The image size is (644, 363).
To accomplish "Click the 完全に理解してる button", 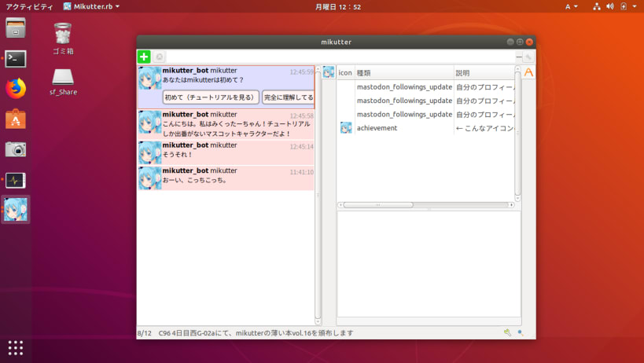I will coord(288,97).
